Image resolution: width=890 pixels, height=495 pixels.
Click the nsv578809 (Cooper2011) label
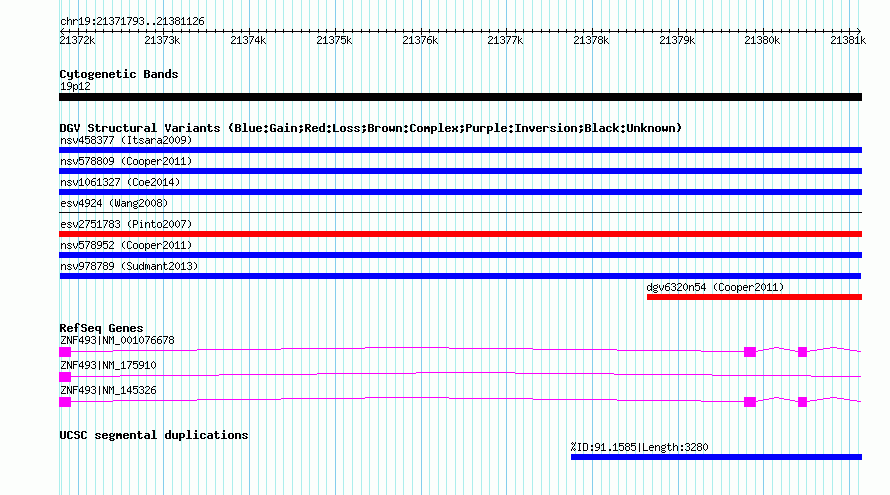coord(126,161)
